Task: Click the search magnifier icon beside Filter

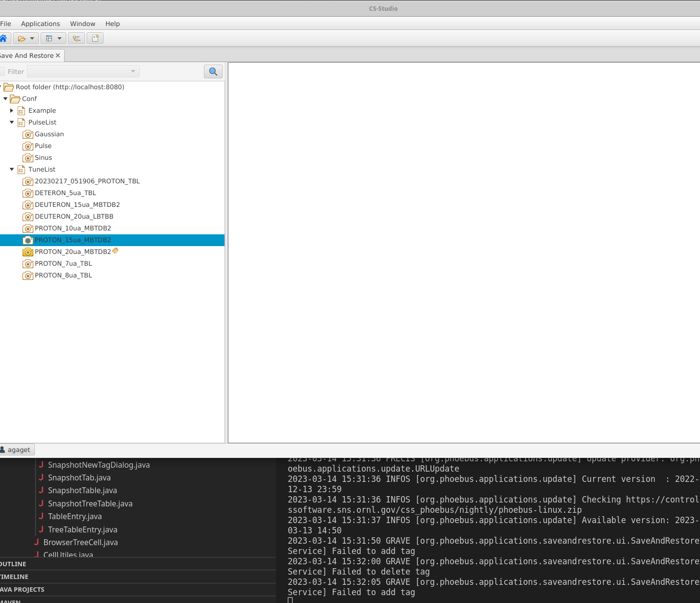Action: tap(213, 71)
